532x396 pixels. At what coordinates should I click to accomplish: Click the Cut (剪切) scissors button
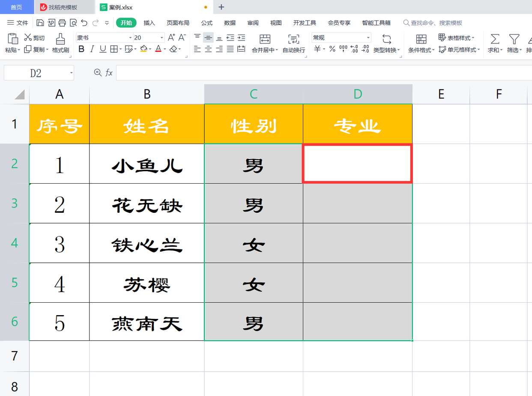pyautogui.click(x=34, y=38)
